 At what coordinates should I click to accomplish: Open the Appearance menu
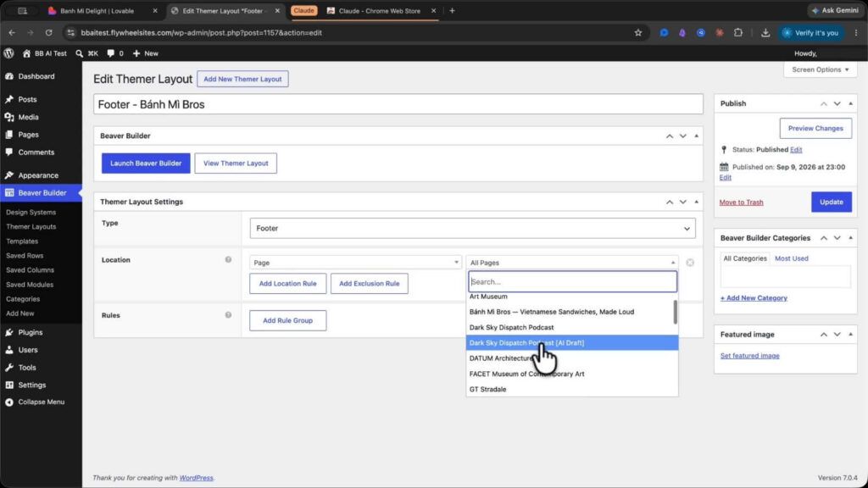[37, 175]
